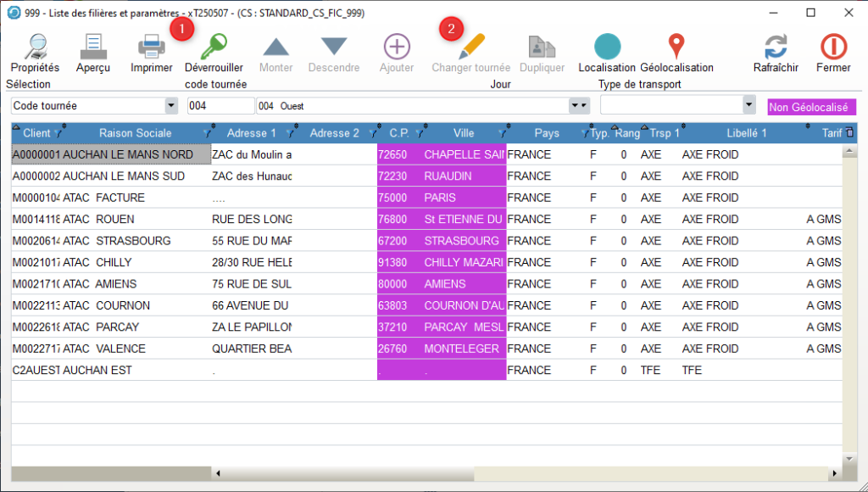Viewport: 868px width, 492px height.
Task: Open the 004 Ouest tournée dropdown
Action: pos(580,106)
